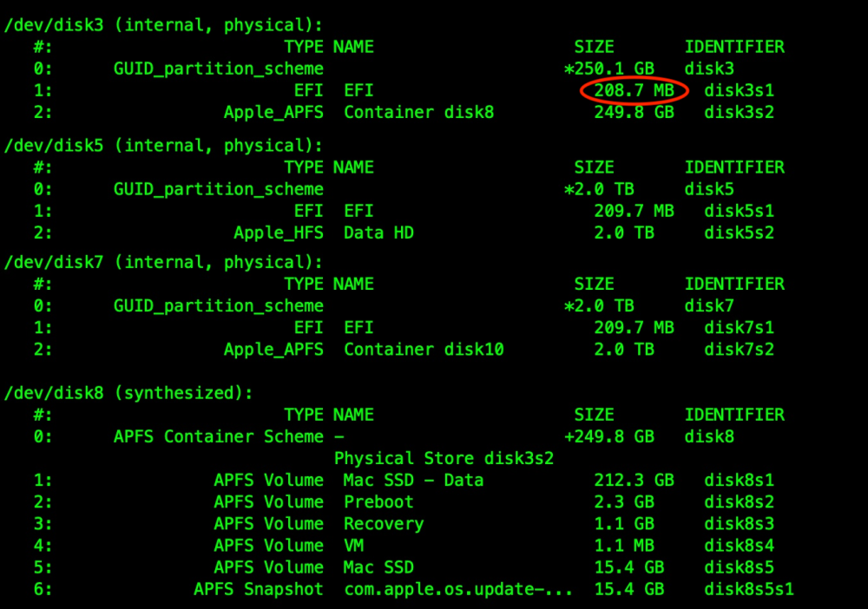Image resolution: width=868 pixels, height=609 pixels.
Task: Click the identifier "disk3s2" in the IDENTIFIER column
Action: coord(739,112)
